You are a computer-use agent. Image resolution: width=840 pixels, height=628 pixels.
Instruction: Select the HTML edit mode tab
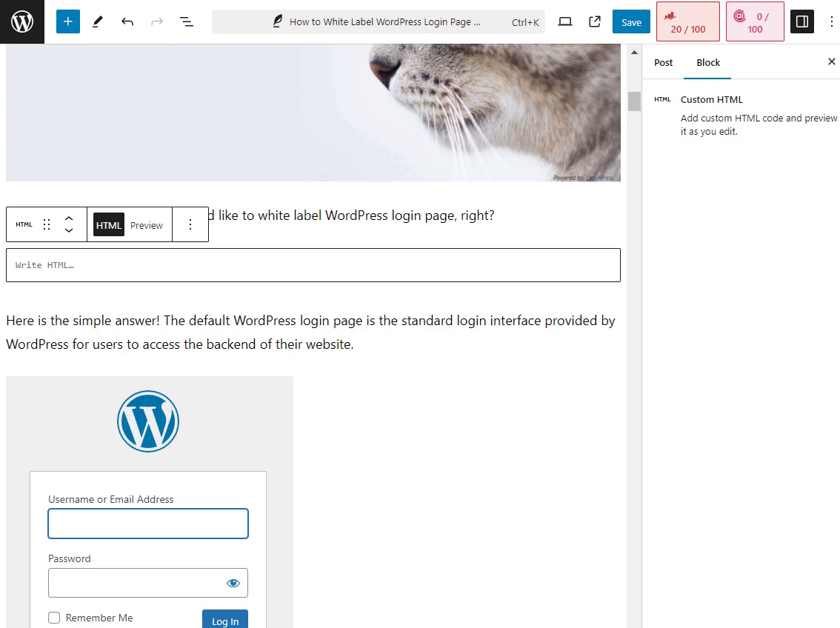[x=109, y=225]
